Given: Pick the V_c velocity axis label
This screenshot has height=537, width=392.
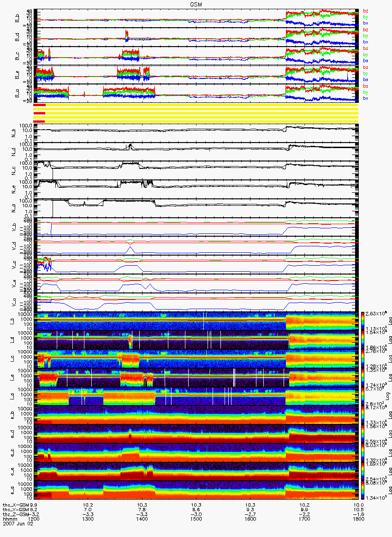Looking at the screenshot, I should pos(14,265).
